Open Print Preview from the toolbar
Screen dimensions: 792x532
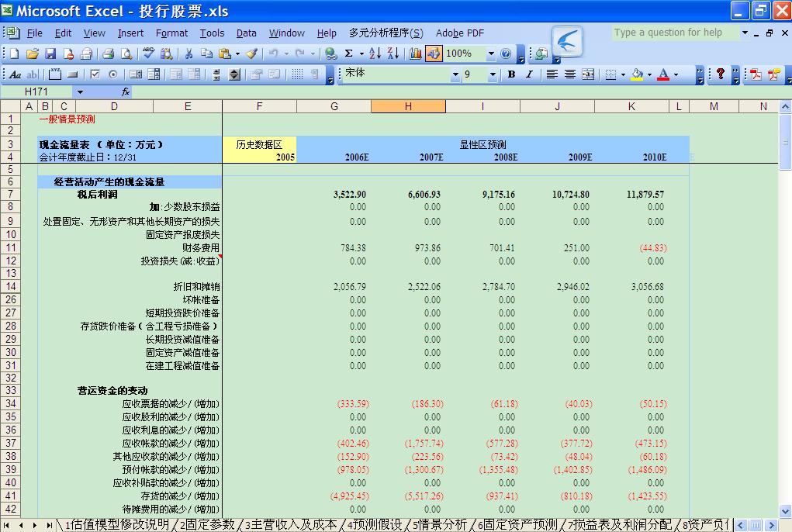click(126, 54)
